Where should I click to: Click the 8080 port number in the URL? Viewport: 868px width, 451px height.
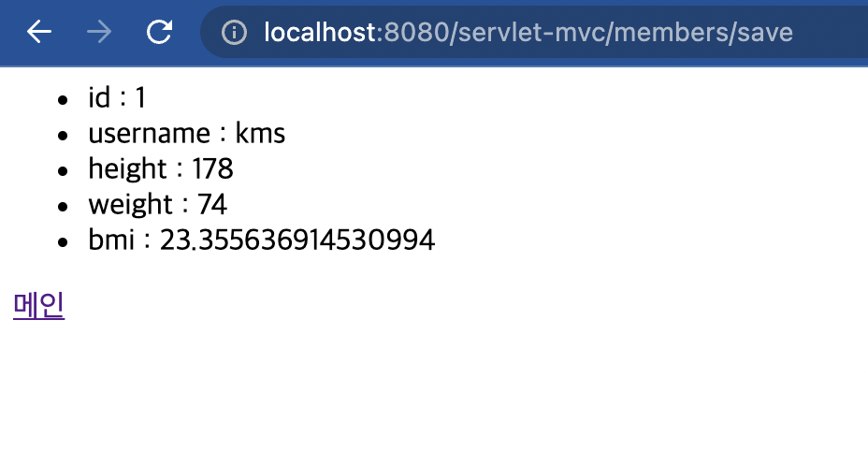[x=415, y=32]
